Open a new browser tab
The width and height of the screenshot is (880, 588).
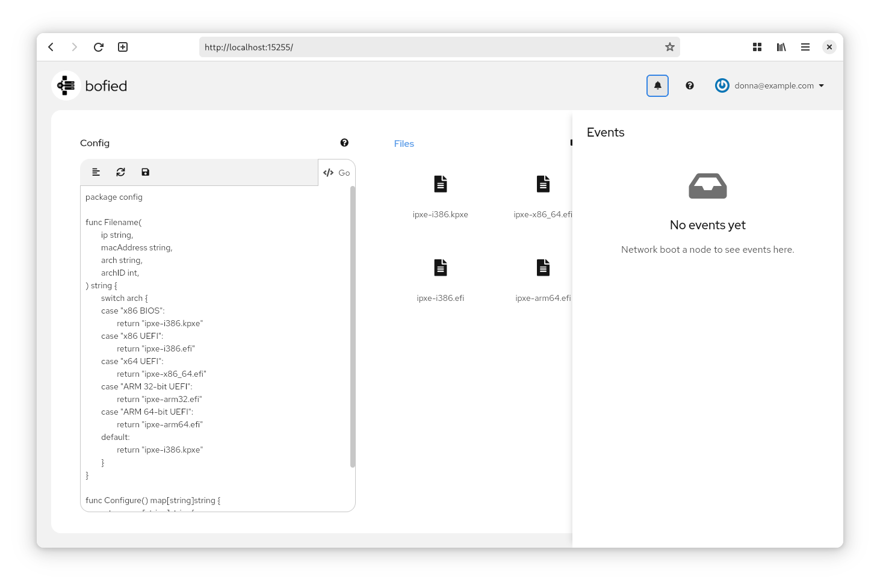[123, 47]
